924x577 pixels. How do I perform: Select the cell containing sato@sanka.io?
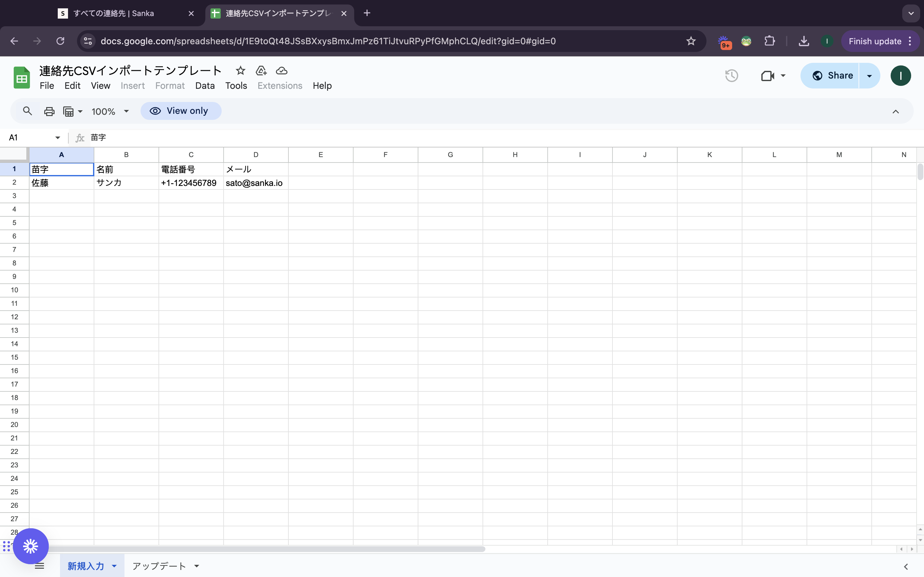point(255,183)
